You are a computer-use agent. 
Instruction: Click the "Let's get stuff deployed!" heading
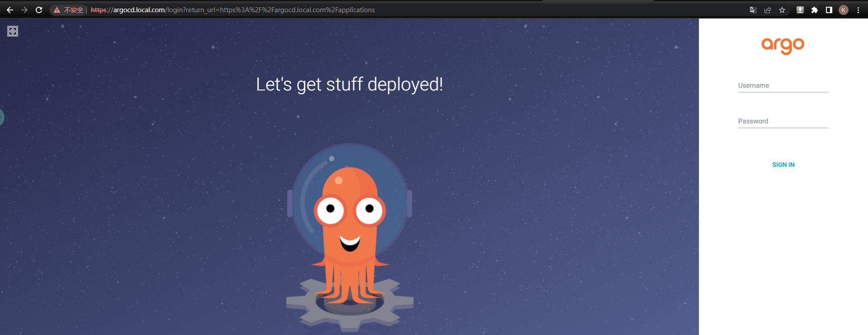pyautogui.click(x=349, y=85)
